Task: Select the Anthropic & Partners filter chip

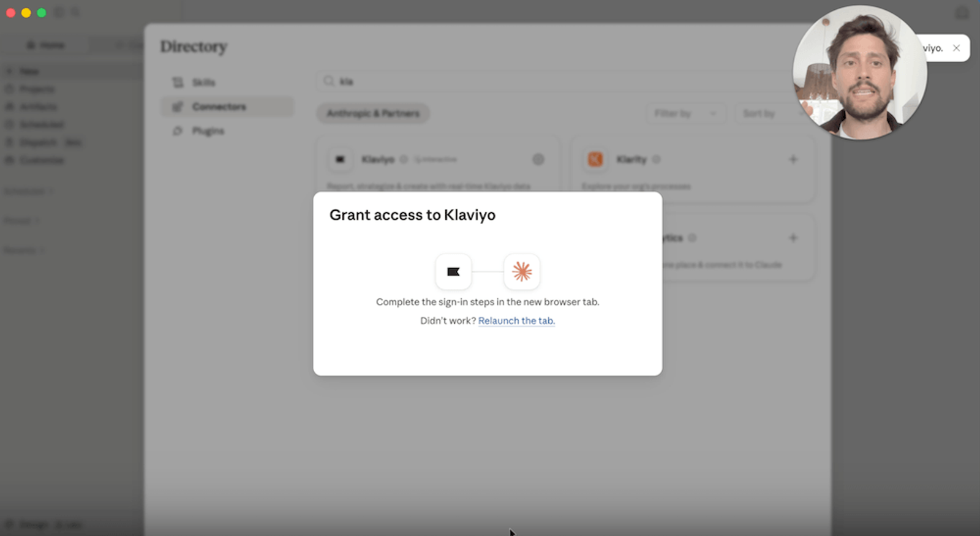Action: click(x=373, y=113)
